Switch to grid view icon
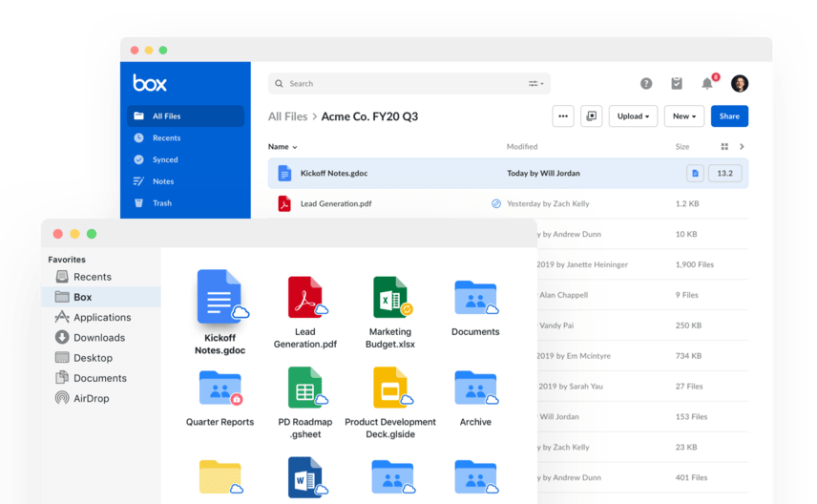The image size is (817, 504). [x=724, y=147]
